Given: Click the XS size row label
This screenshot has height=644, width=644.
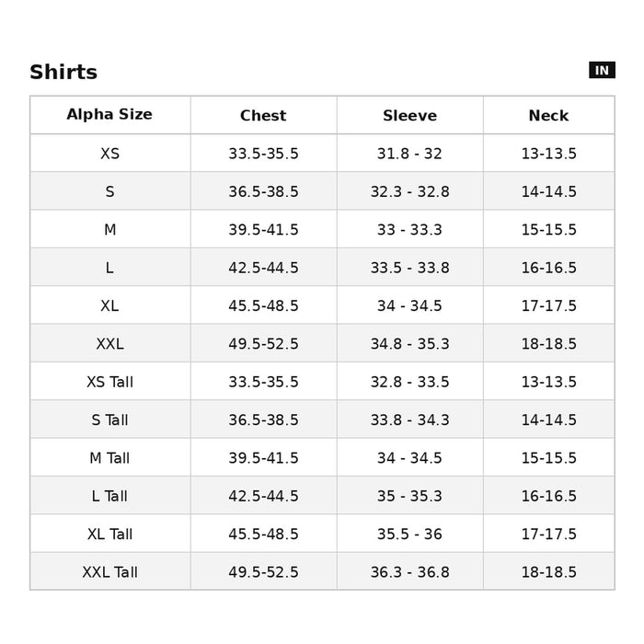Looking at the screenshot, I should coord(110,154).
